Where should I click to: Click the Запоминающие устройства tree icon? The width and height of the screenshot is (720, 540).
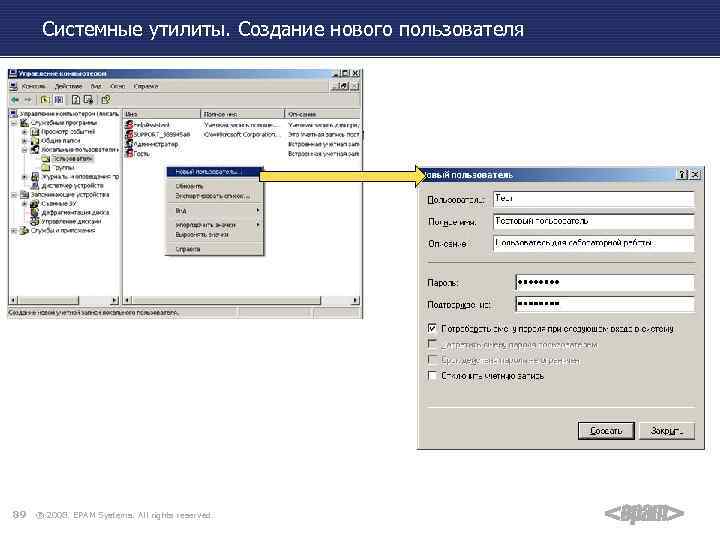click(24, 195)
